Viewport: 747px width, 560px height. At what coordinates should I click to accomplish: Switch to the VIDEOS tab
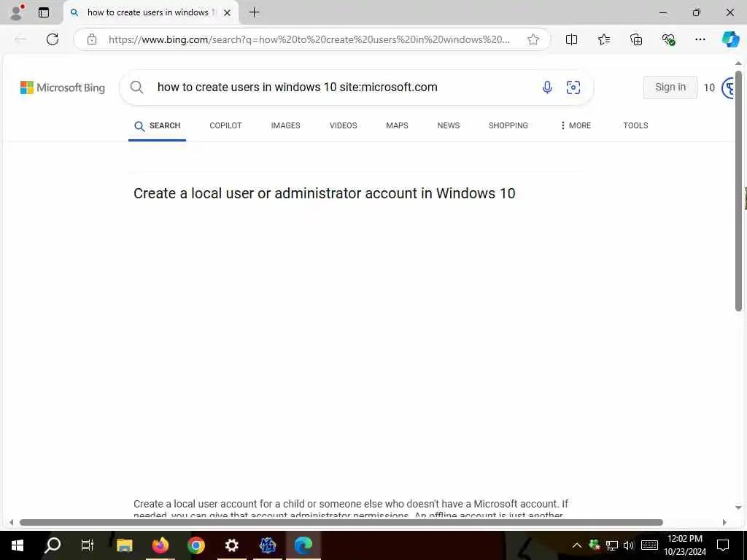coord(343,125)
